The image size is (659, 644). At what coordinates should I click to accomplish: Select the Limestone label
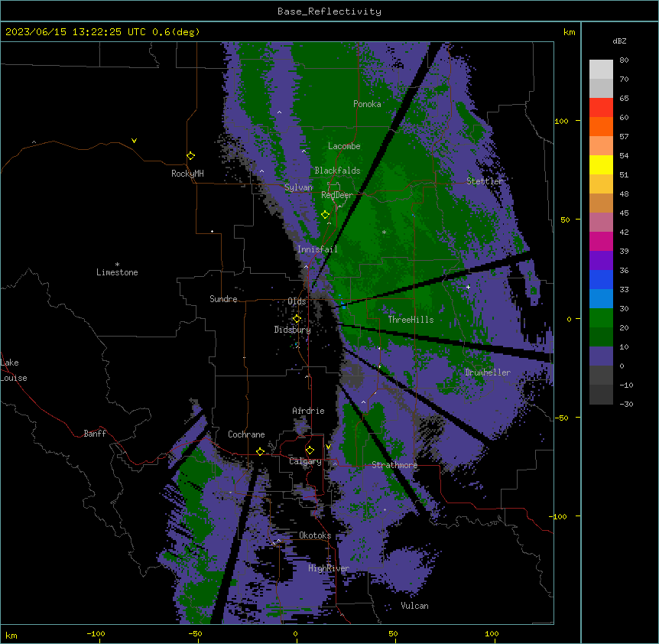[x=117, y=272]
